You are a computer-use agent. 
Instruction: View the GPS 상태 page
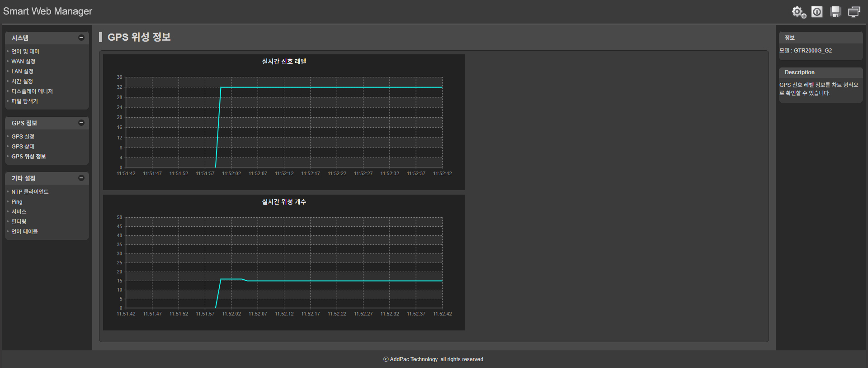[23, 147]
